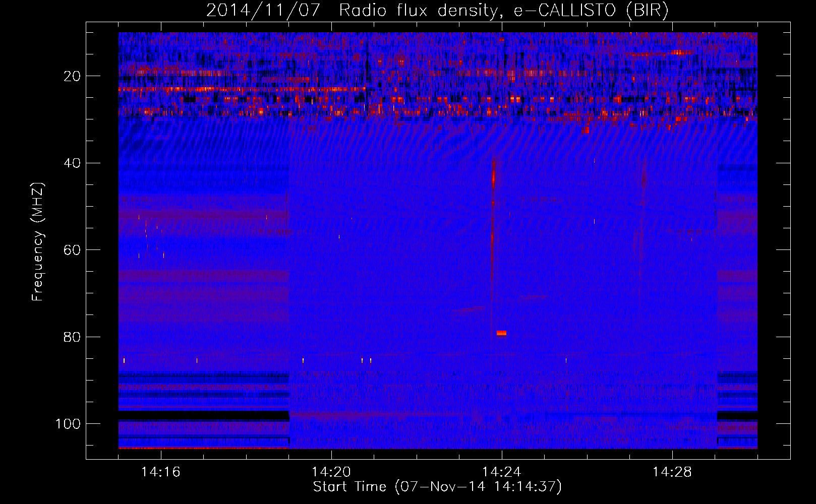The image size is (816, 504).
Task: Click the "Start Time (07-Nov-14 14:14:37)" label
Action: click(x=437, y=487)
